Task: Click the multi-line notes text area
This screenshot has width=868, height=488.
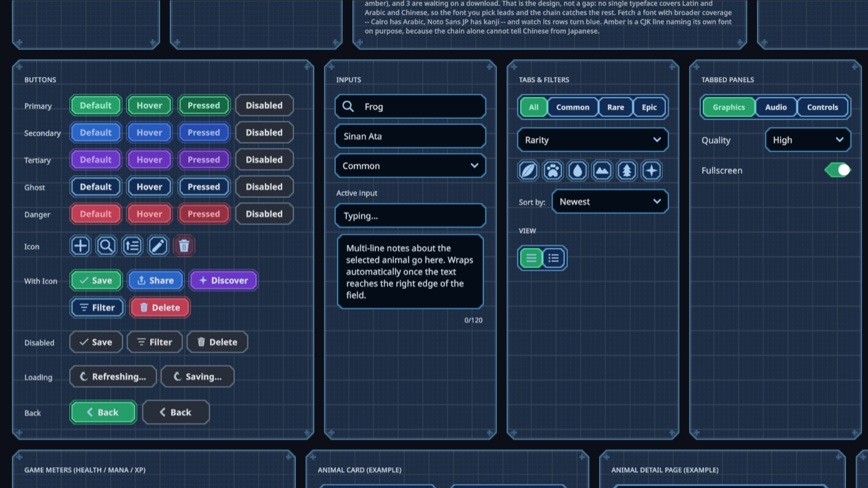Action: [x=410, y=272]
